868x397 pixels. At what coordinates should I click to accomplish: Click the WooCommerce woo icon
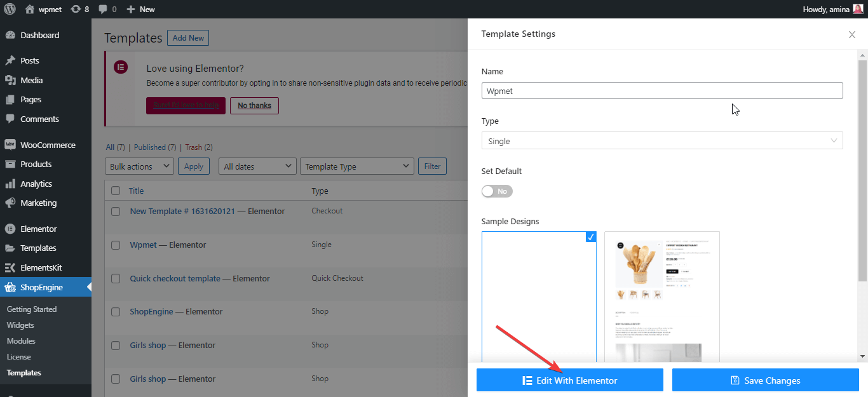10,145
